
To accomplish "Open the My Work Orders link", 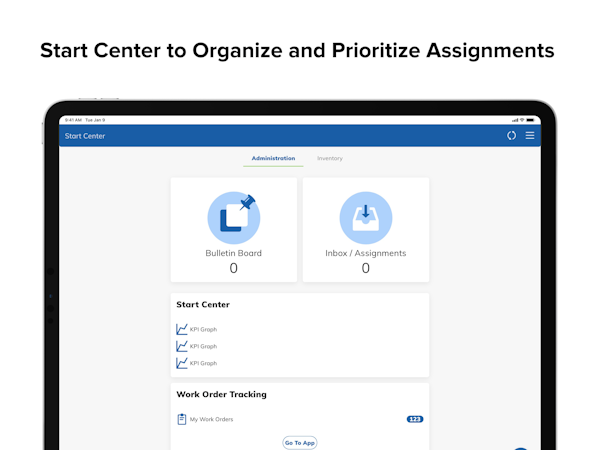I will click(212, 419).
